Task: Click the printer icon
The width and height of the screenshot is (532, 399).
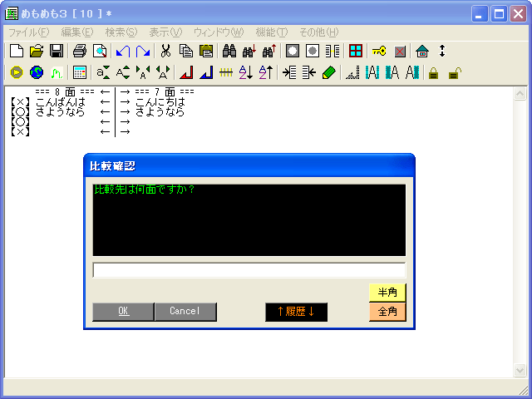Action: tap(80, 52)
